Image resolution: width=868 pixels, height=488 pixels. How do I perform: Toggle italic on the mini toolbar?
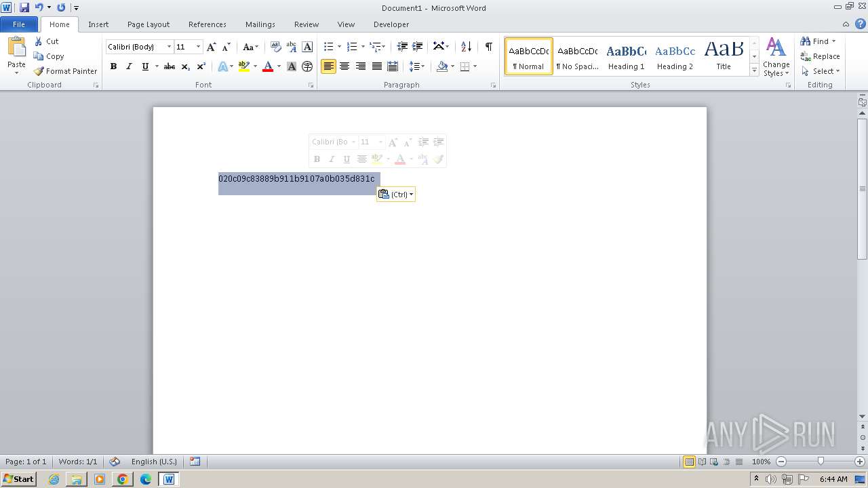[x=332, y=159]
